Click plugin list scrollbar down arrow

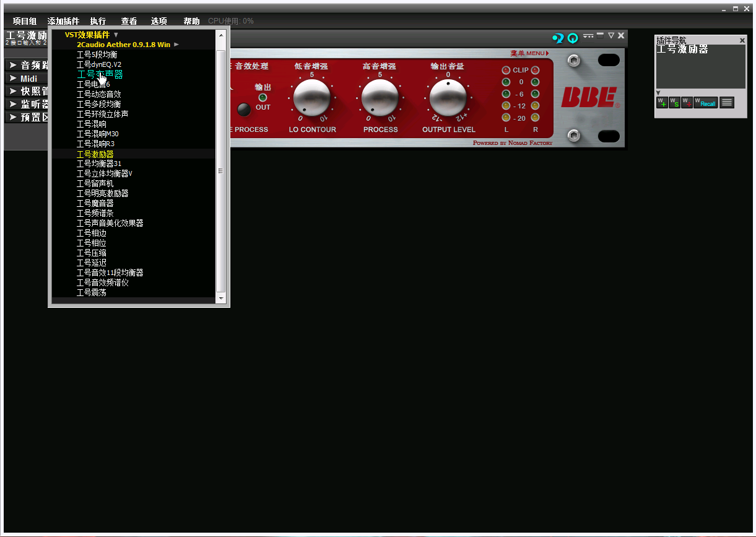coord(221,299)
